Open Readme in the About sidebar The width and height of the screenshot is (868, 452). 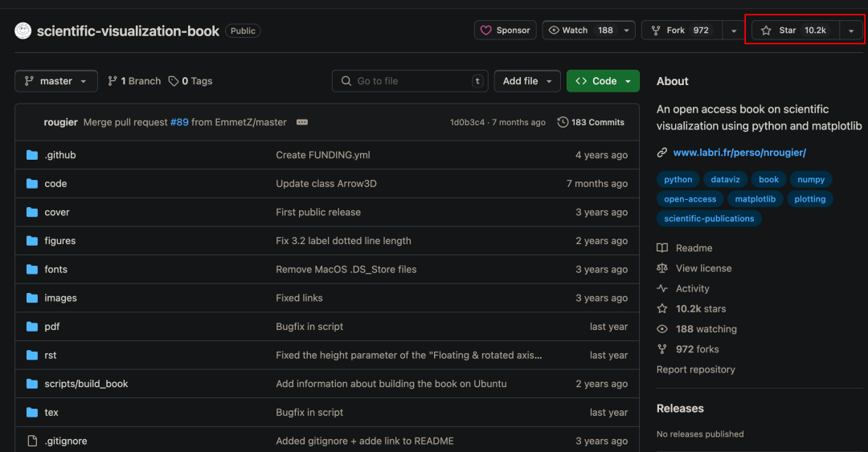[x=694, y=248]
